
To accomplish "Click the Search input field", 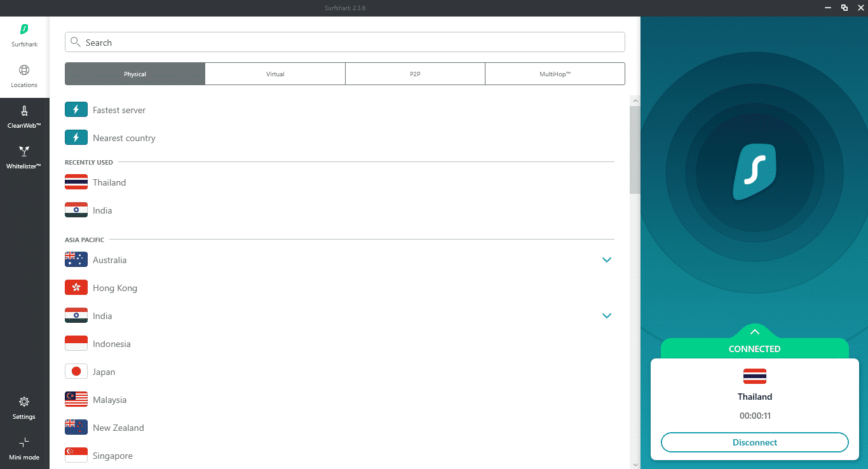I will pyautogui.click(x=345, y=42).
